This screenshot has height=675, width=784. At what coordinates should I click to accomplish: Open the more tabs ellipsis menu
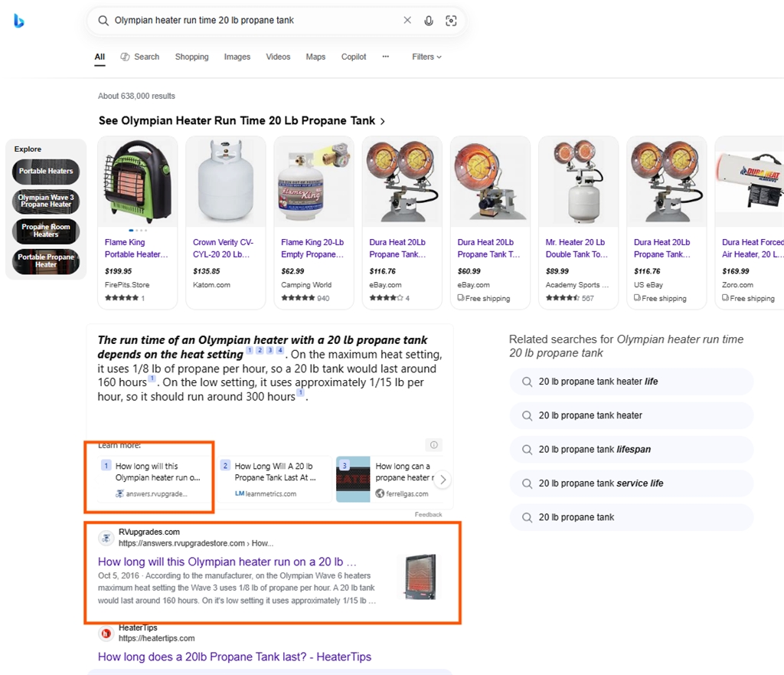[386, 57]
